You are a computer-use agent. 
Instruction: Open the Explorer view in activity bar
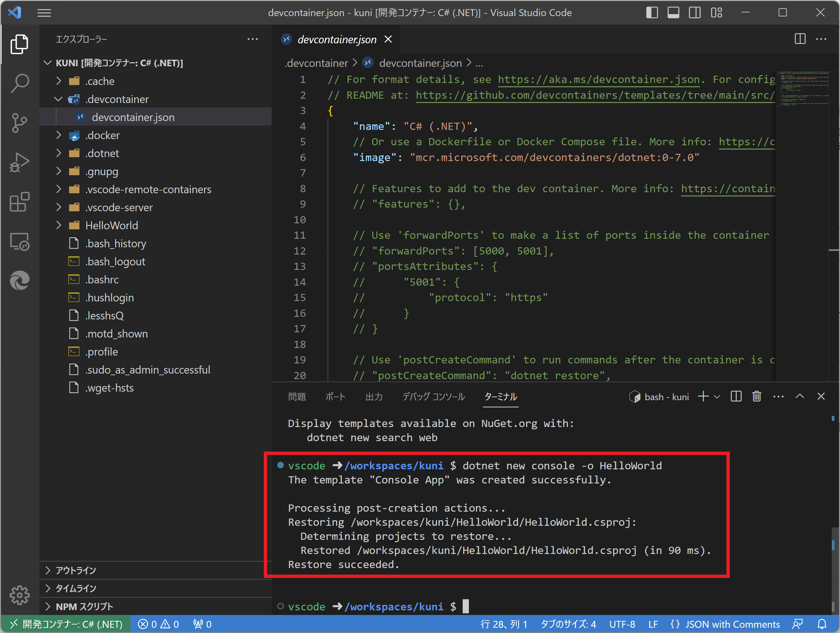19,44
